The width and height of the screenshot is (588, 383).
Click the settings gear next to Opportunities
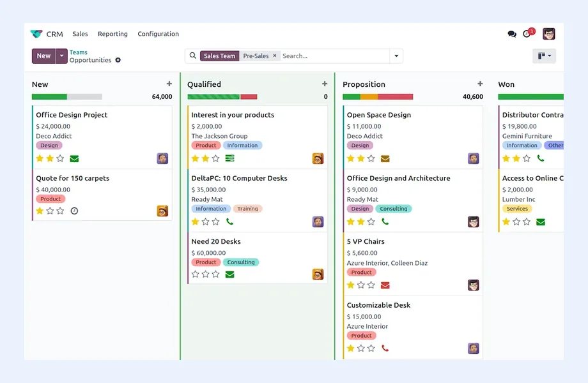pyautogui.click(x=118, y=60)
